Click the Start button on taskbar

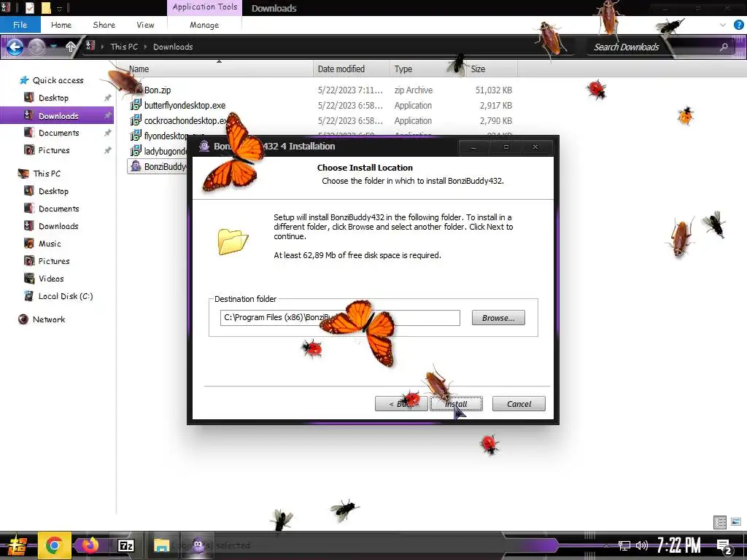[x=17, y=545]
